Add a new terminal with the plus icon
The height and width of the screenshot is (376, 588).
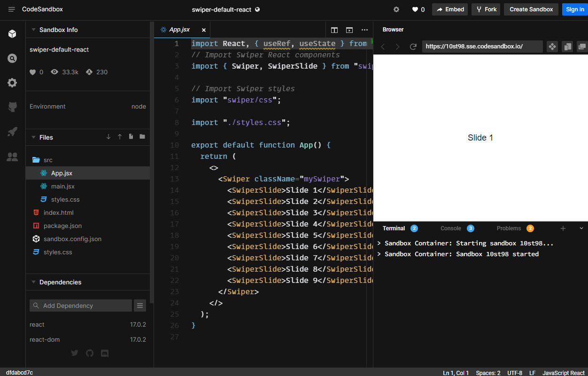[563, 228]
